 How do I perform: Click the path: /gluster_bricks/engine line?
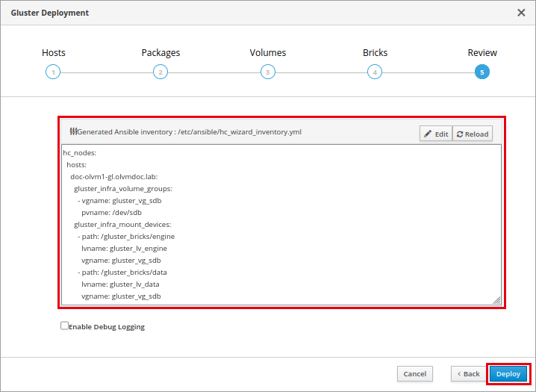click(x=126, y=237)
